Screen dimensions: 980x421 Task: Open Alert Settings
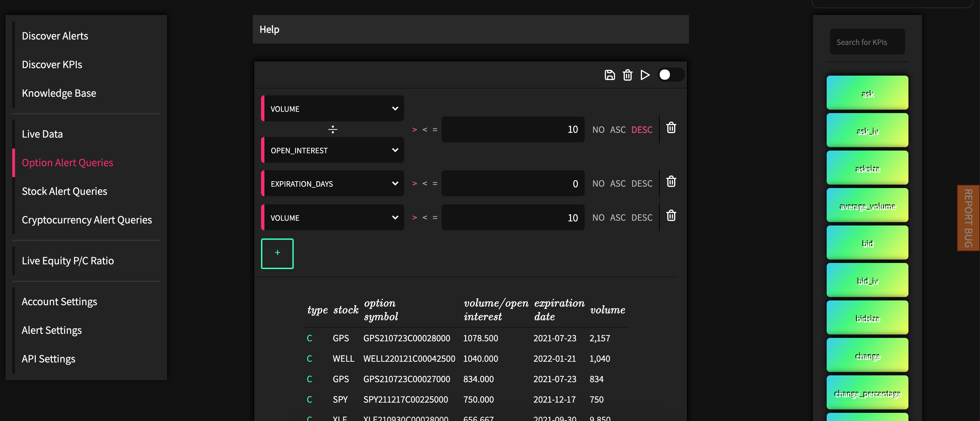pos(52,330)
